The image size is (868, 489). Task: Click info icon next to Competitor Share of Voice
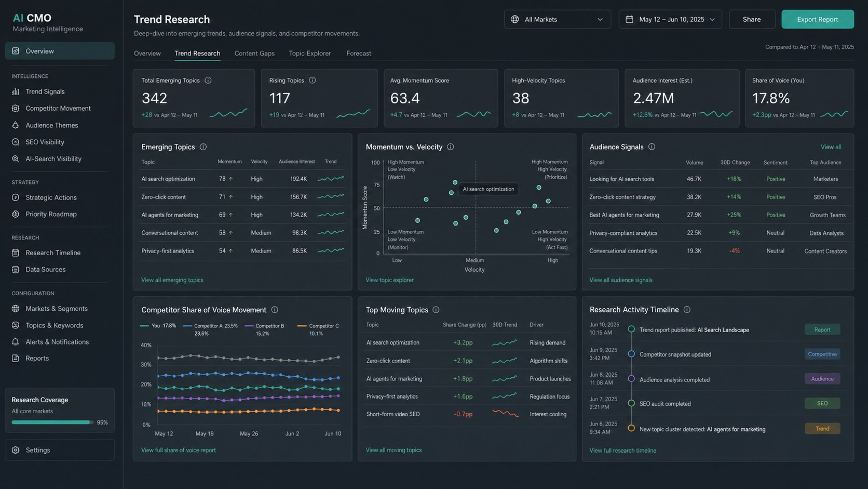275,310
